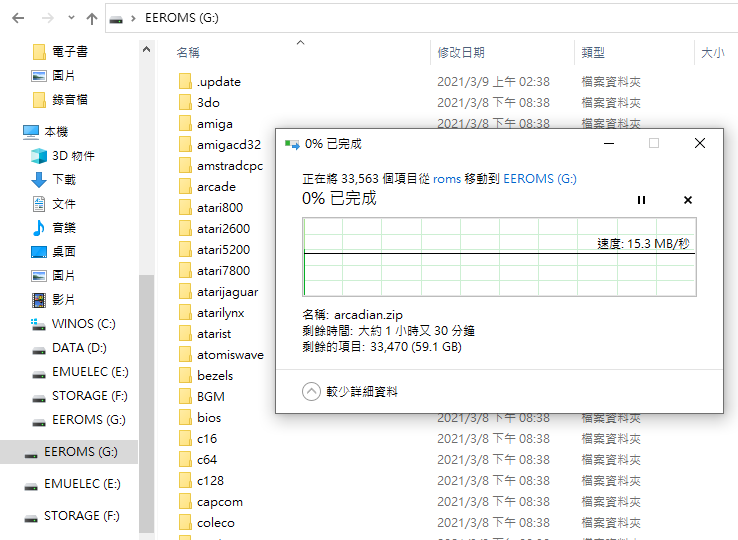Select the capcom folder
This screenshot has width=738, height=540.
point(219,502)
